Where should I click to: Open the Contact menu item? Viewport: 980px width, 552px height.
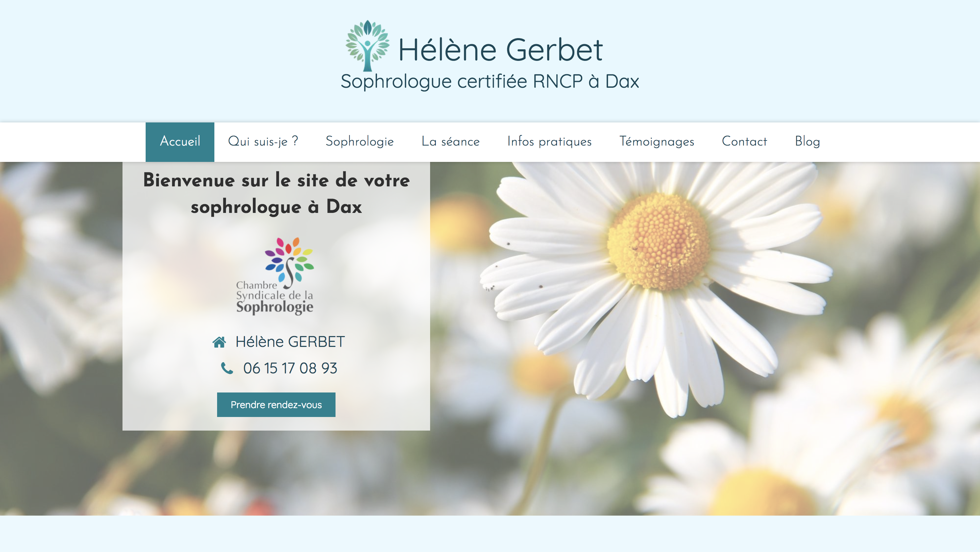[x=745, y=142]
